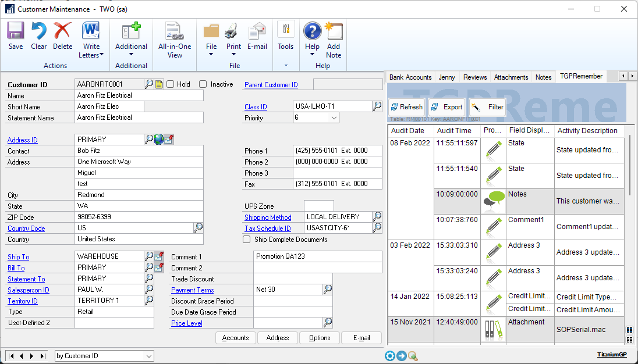The width and height of the screenshot is (638, 364).
Task: Click the Options button
Action: pyautogui.click(x=320, y=338)
